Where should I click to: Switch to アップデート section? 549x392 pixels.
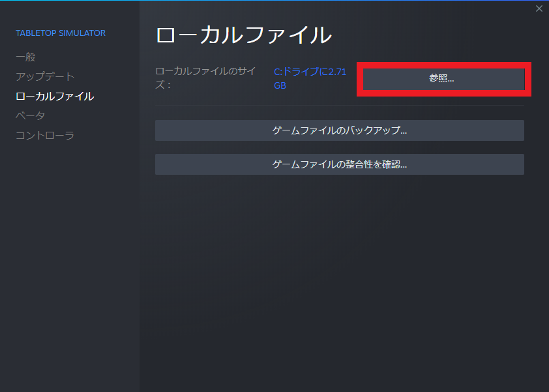coord(45,76)
